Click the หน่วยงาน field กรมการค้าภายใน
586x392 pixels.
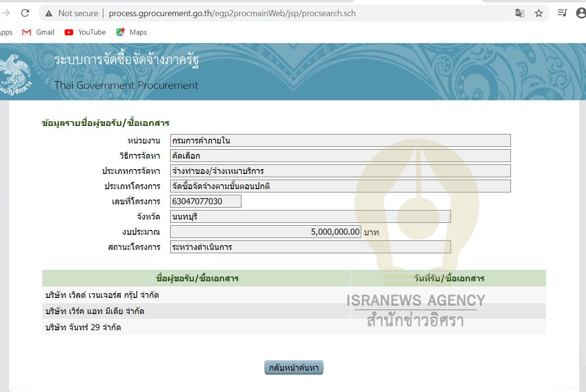coord(340,141)
